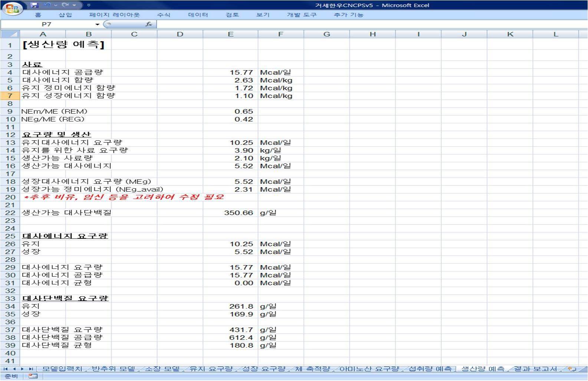Switch to 체 축적량 sheet tab
This screenshot has width=588, height=381.
[312, 369]
